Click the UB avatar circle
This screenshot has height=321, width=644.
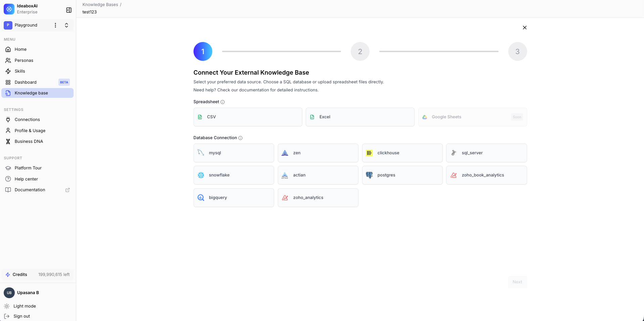tap(9, 293)
